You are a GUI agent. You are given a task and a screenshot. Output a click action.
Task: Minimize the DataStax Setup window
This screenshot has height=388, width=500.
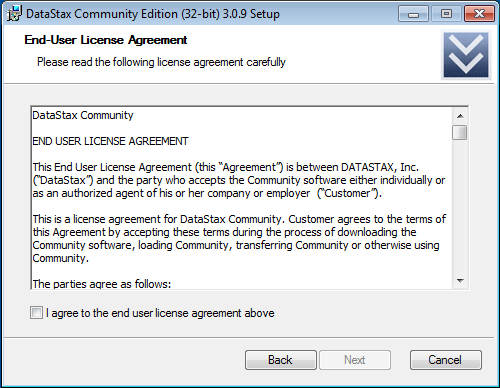coord(413,14)
